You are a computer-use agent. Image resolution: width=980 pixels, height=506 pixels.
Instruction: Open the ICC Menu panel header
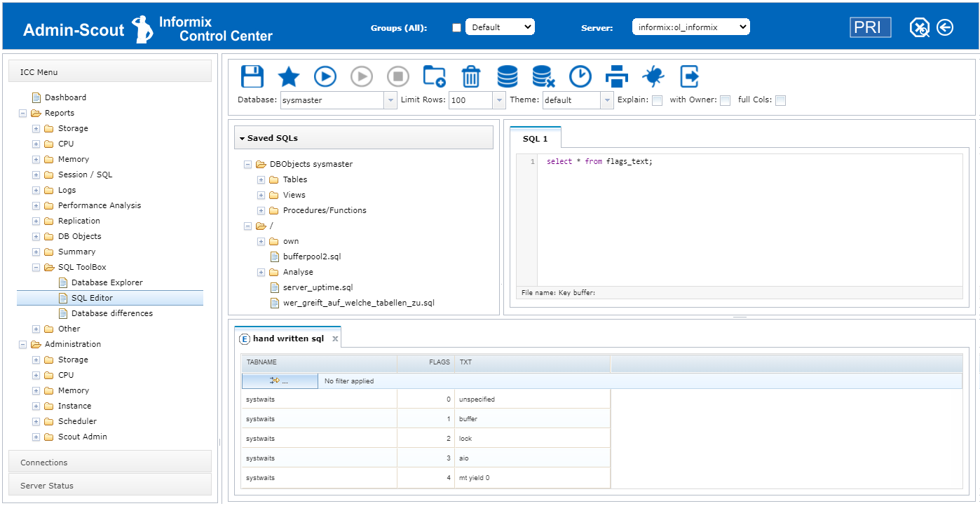[110, 71]
